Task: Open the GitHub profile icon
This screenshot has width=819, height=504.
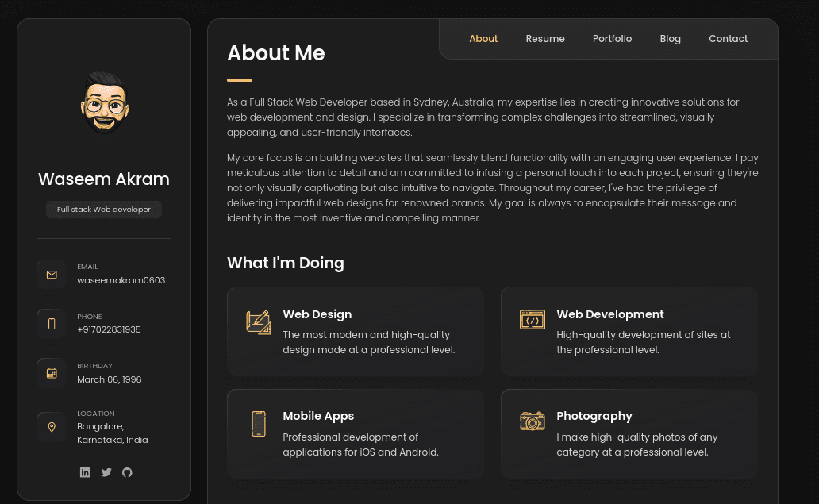Action: coord(127,472)
